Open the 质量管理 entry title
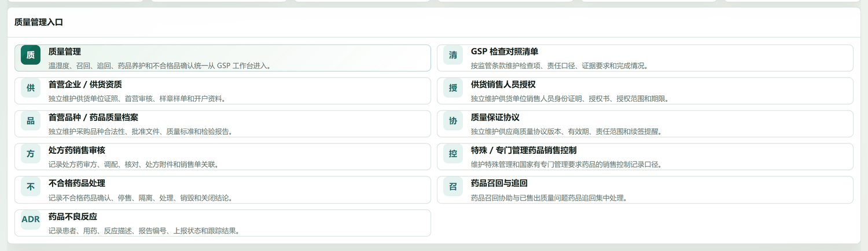The width and height of the screenshot is (868, 251). (65, 51)
